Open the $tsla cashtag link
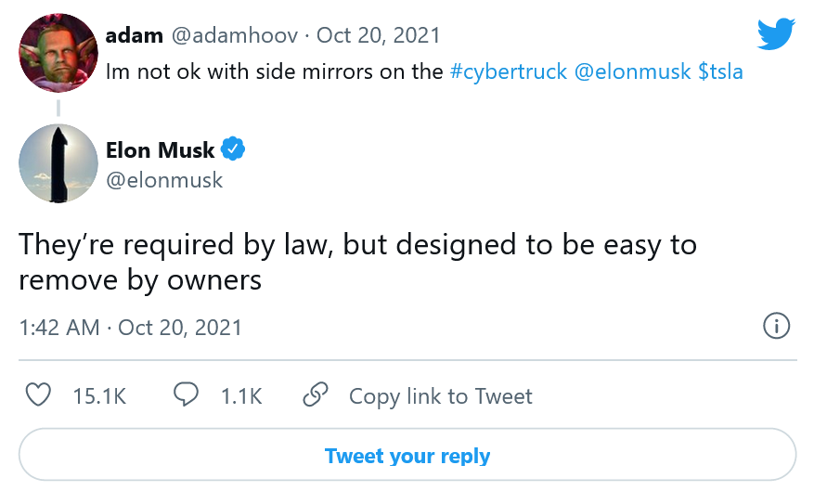 pyautogui.click(x=720, y=71)
